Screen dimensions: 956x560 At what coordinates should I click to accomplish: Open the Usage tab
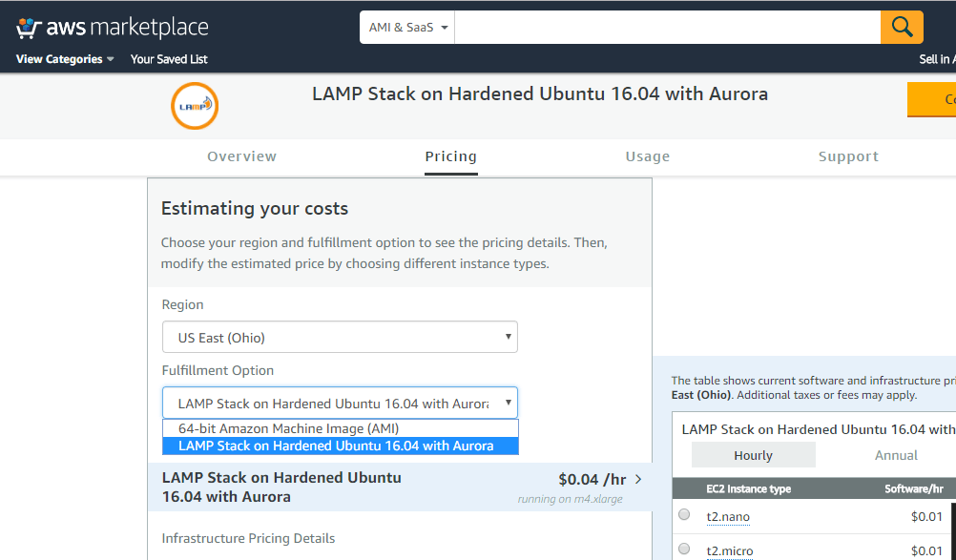[648, 156]
